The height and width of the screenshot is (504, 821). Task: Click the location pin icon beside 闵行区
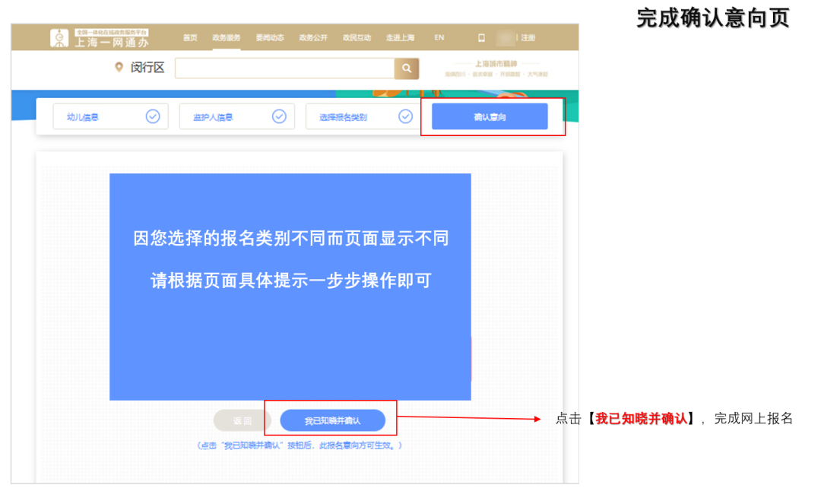click(119, 67)
